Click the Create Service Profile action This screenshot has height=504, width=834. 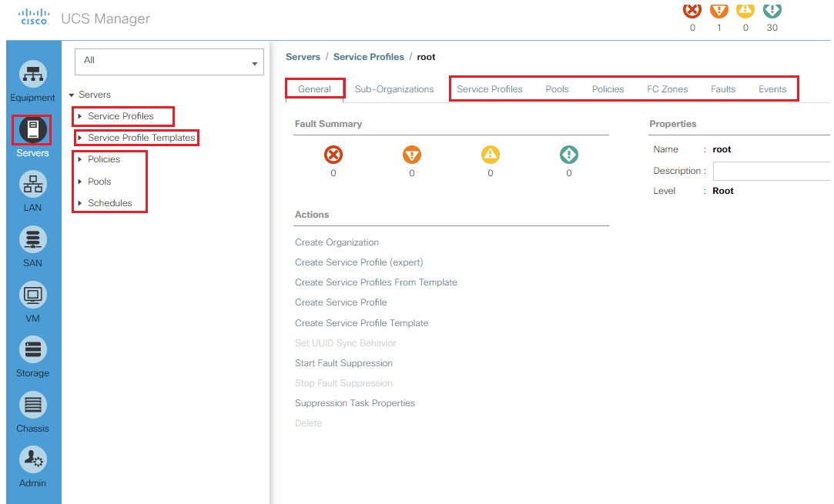pos(341,302)
